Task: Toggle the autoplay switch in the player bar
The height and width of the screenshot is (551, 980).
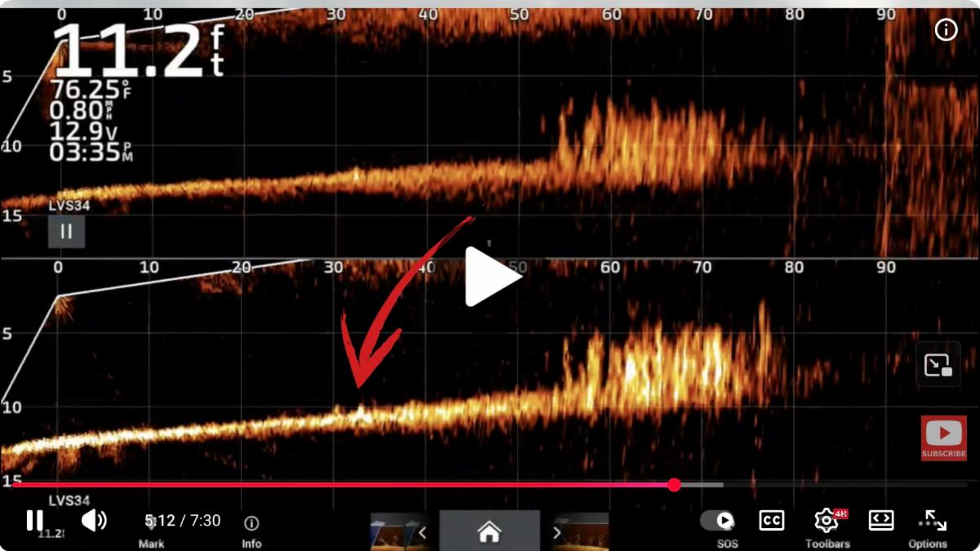Action: [718, 520]
